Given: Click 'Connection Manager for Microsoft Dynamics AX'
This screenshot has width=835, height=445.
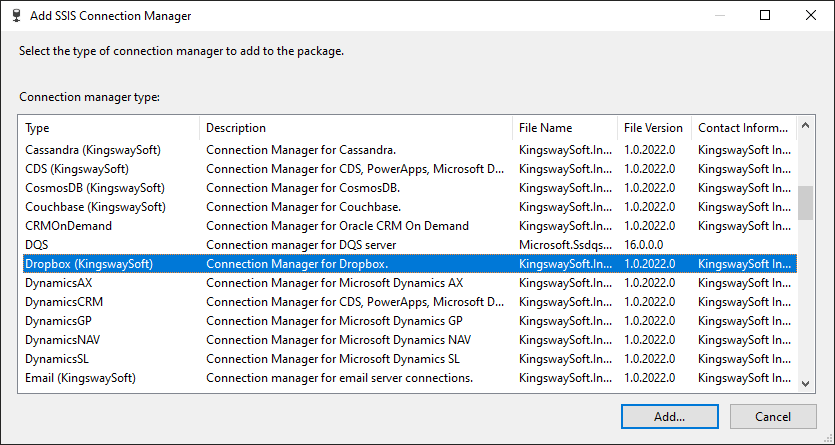Looking at the screenshot, I should [334, 283].
